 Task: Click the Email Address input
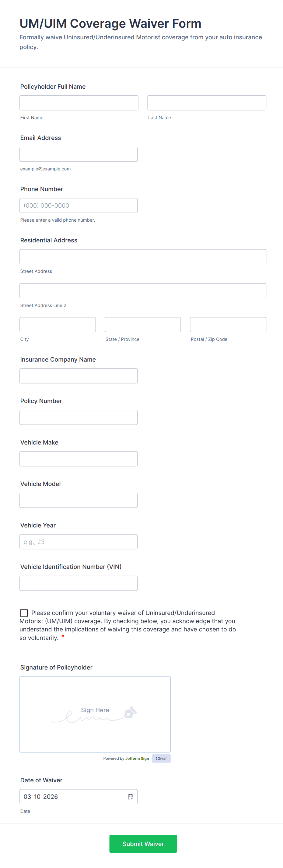[79, 154]
